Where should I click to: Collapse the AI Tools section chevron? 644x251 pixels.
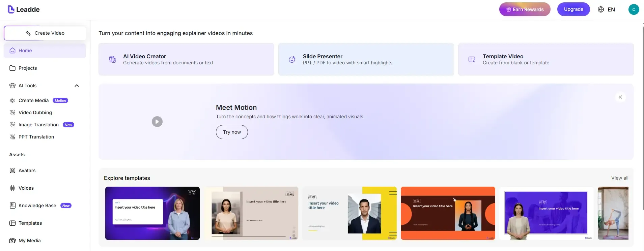click(x=77, y=86)
